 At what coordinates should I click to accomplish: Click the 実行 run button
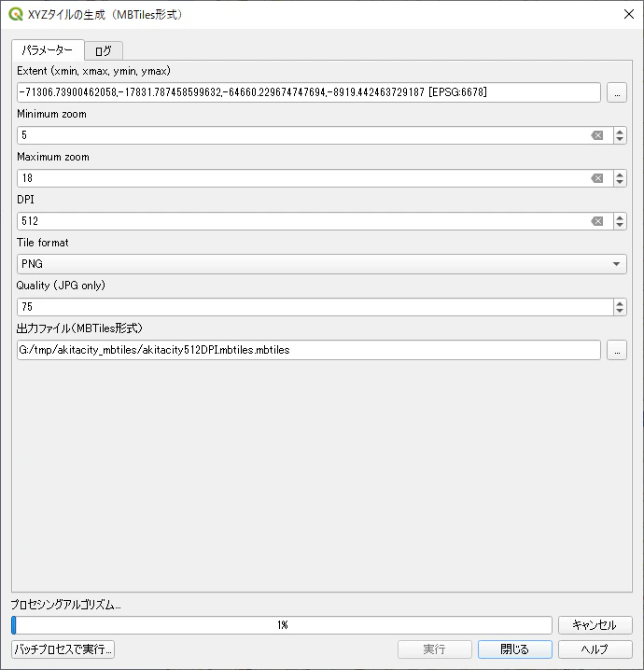[x=435, y=649]
